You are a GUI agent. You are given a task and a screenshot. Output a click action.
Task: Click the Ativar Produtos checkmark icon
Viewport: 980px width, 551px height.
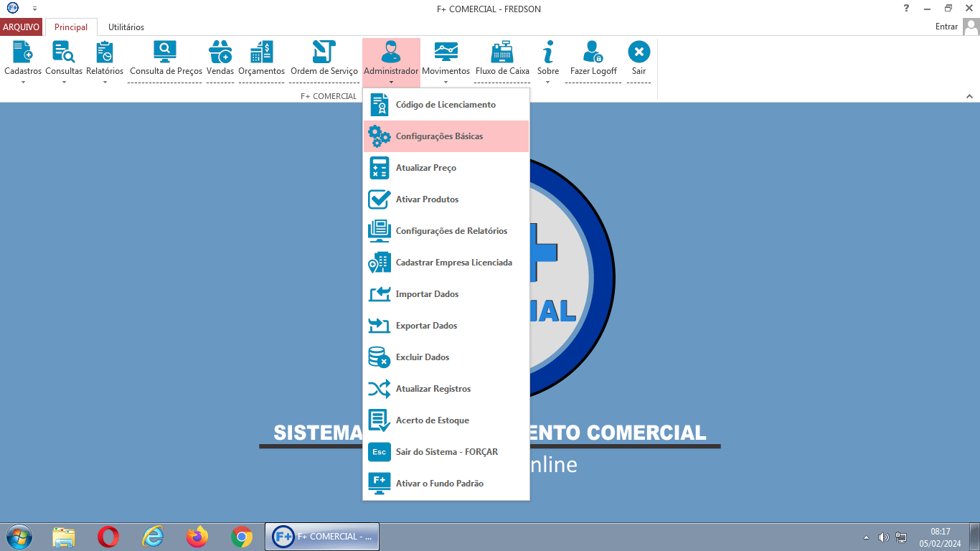(380, 199)
